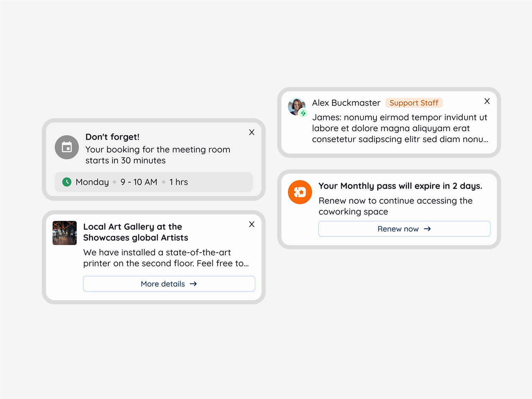The height and width of the screenshot is (399, 532).
Task: Click the Monday schedule bar
Action: pos(154,182)
